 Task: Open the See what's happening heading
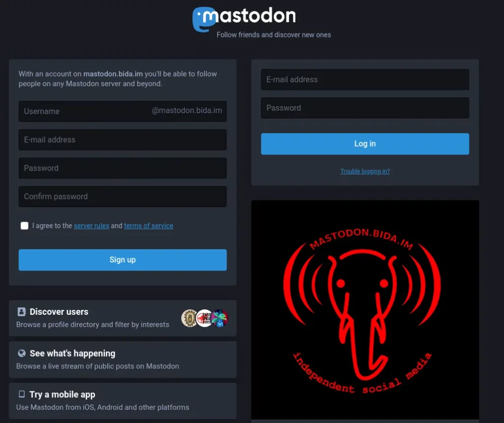pyautogui.click(x=72, y=353)
